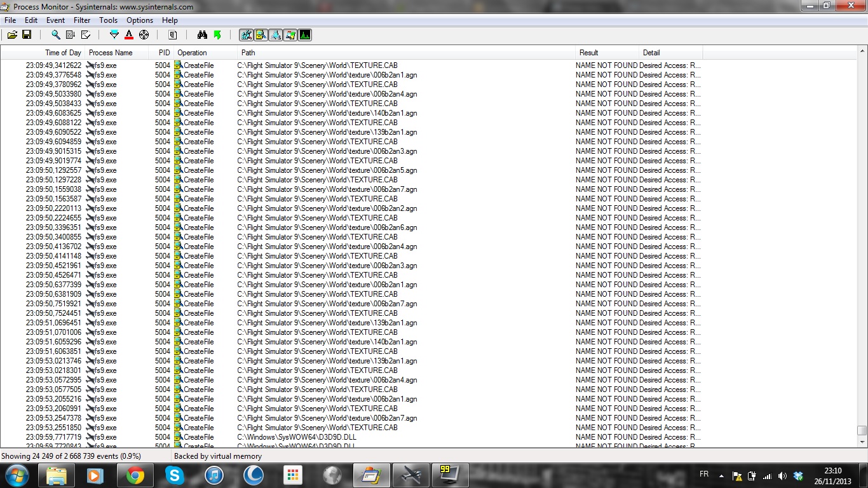Open the Highlight icon with red A

click(129, 35)
